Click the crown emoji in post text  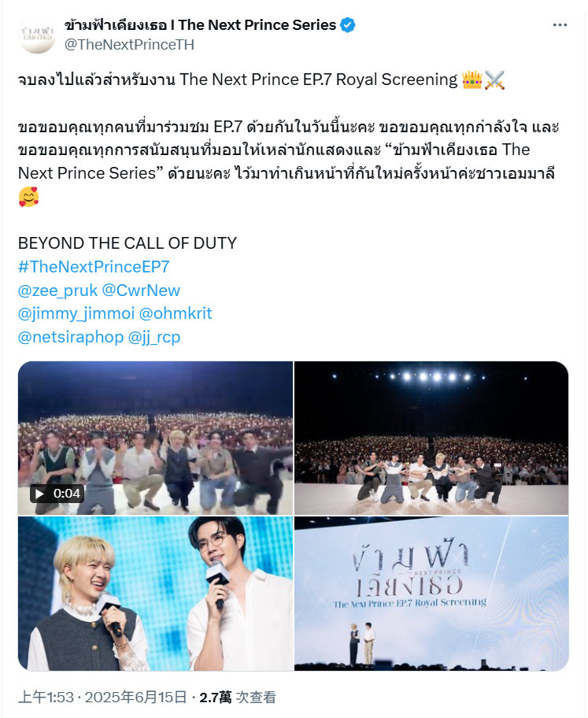coord(472,80)
